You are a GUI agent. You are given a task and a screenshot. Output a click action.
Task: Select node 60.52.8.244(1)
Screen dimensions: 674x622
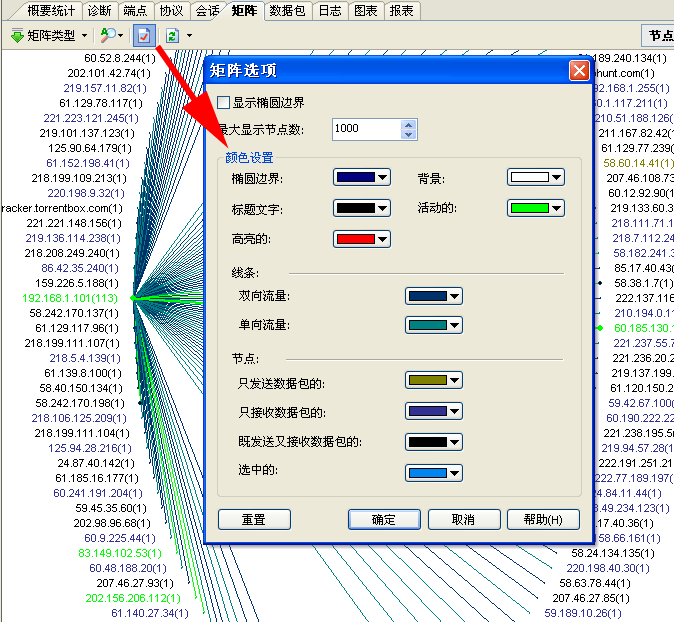point(120,58)
